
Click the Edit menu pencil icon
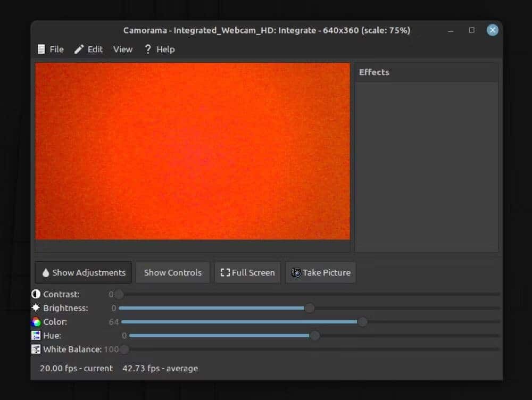click(79, 49)
